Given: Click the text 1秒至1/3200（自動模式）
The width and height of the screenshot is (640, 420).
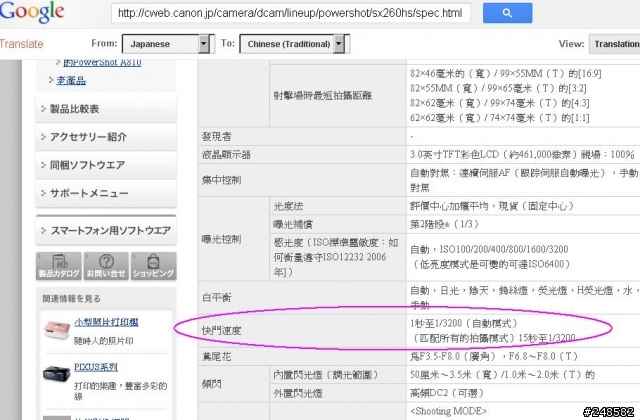Looking at the screenshot, I should click(x=464, y=323).
